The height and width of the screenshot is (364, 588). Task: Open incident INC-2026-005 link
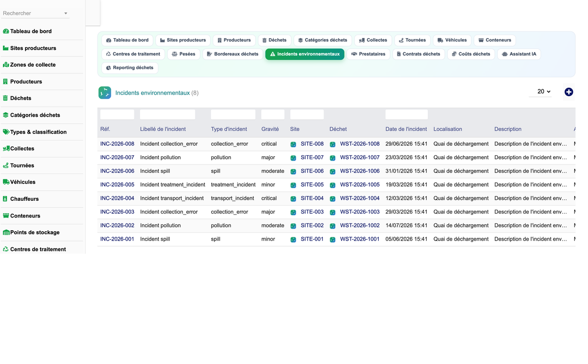point(117,185)
